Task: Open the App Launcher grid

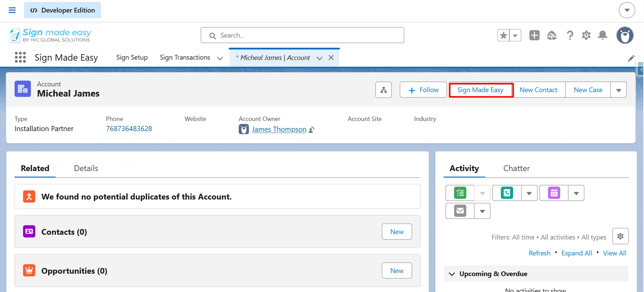Action: tap(20, 57)
